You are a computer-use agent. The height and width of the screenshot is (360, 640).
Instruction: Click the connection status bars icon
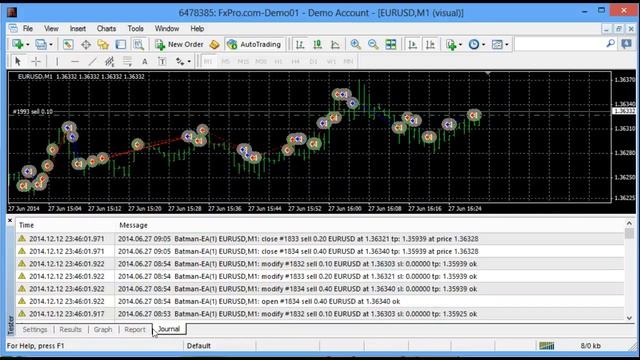[x=547, y=346]
